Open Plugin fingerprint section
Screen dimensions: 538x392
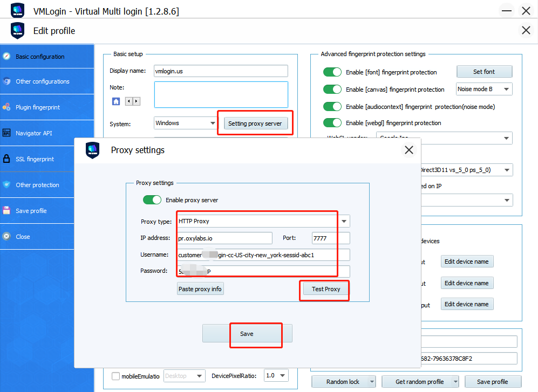click(x=46, y=107)
